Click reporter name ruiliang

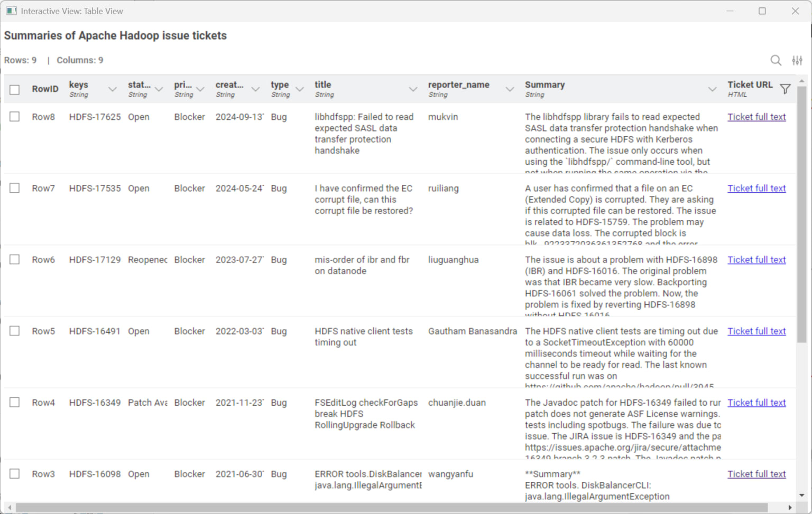[444, 188]
